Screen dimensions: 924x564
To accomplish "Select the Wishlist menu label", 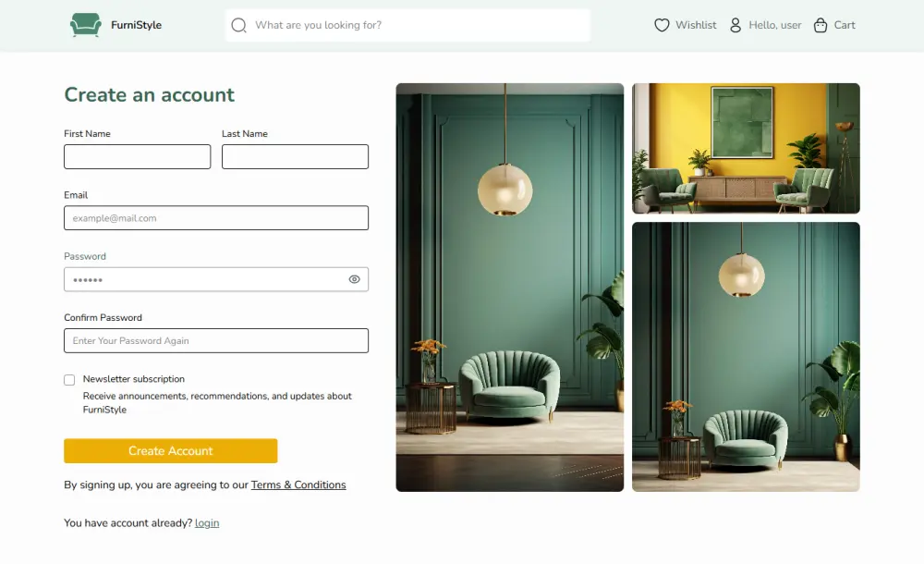I will (696, 25).
